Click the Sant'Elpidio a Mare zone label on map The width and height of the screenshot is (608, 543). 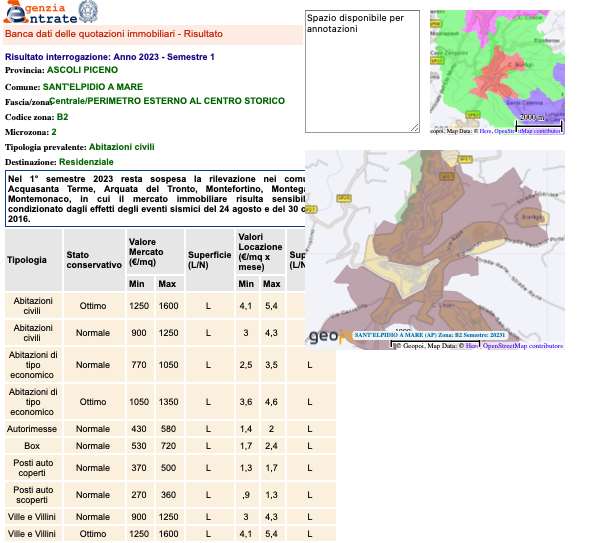[430, 335]
